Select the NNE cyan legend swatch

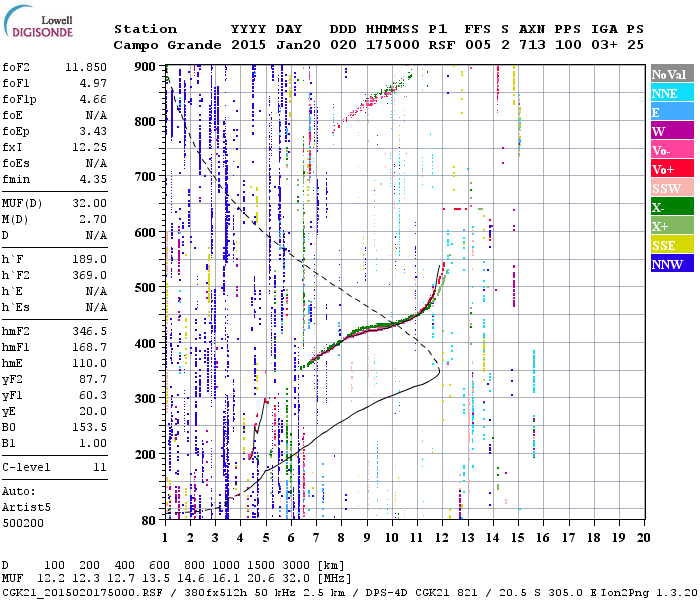coord(672,92)
